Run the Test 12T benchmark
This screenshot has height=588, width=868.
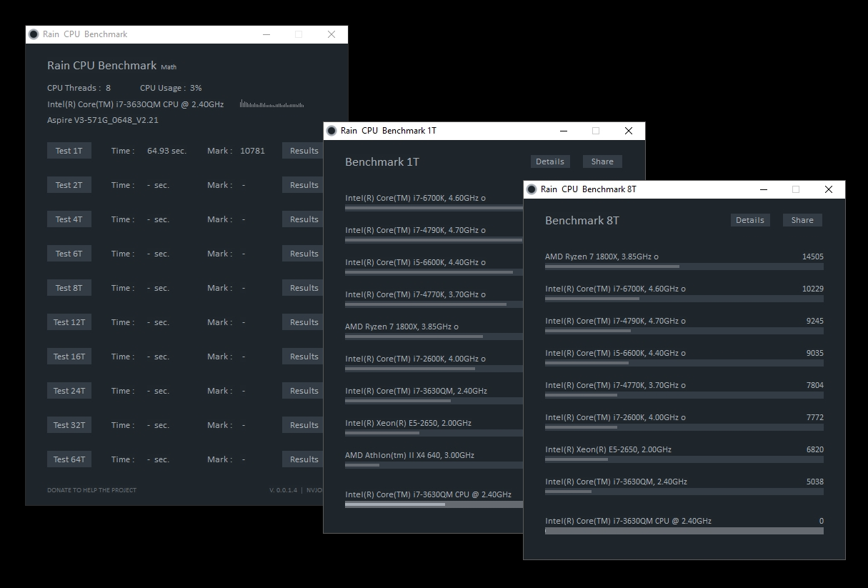[69, 322]
